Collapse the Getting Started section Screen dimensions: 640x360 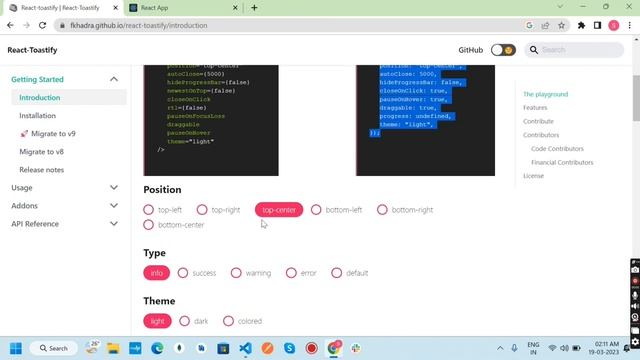pyautogui.click(x=114, y=79)
